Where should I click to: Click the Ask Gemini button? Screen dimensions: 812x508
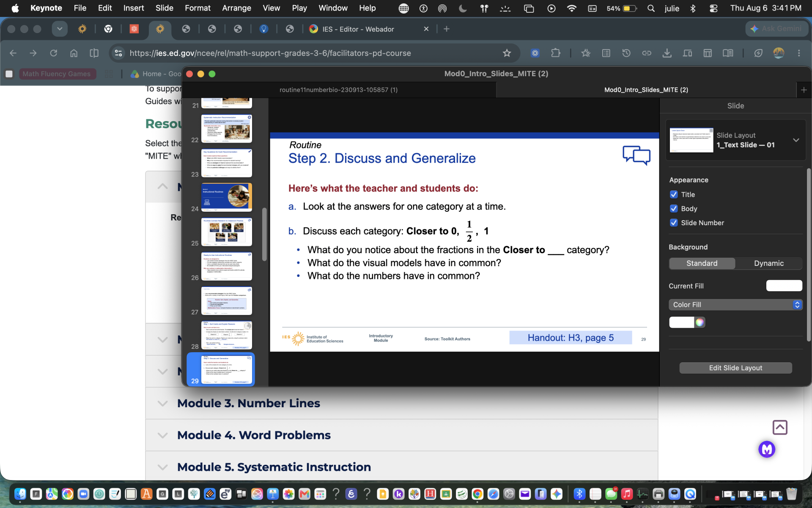(776, 29)
